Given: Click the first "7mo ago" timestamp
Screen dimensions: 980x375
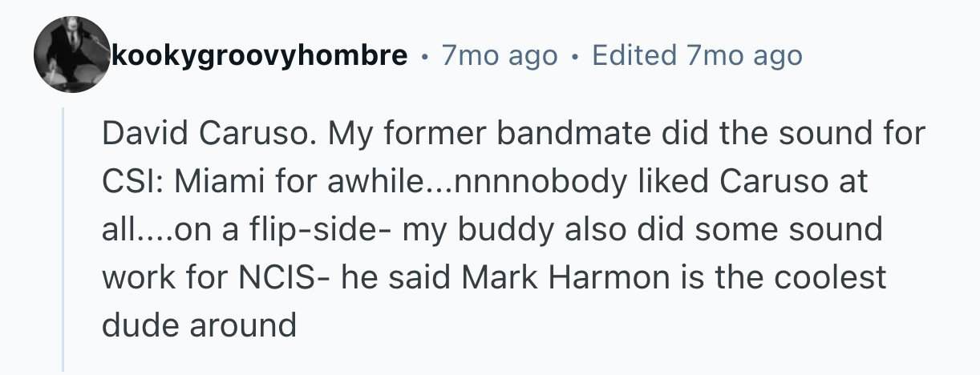Looking at the screenshot, I should (x=499, y=55).
